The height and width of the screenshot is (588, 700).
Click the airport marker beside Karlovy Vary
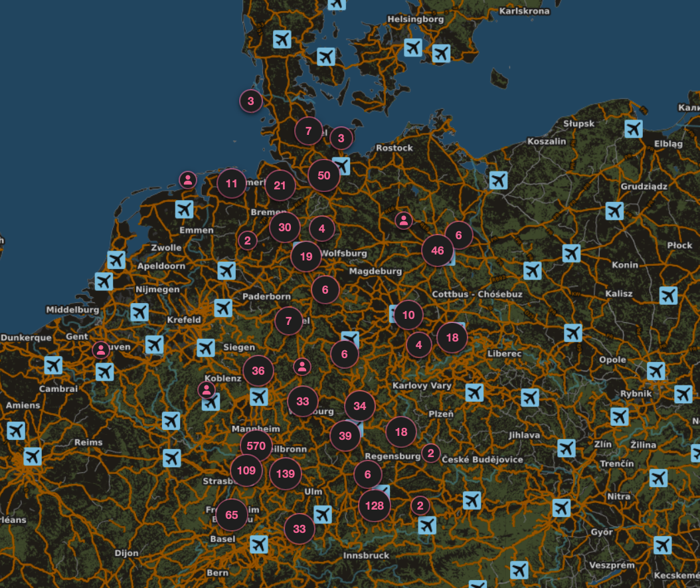[474, 392]
